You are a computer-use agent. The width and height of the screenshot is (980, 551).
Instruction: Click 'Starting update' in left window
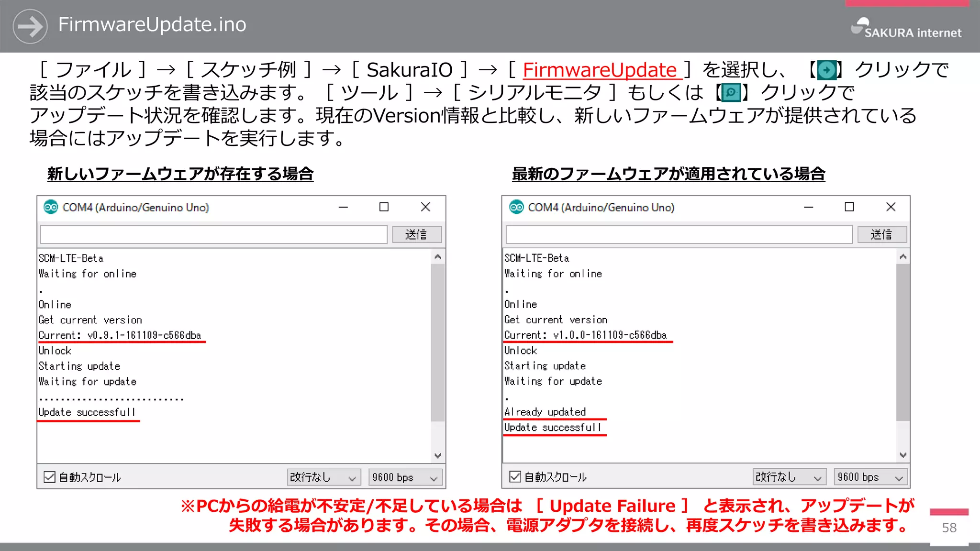click(79, 366)
